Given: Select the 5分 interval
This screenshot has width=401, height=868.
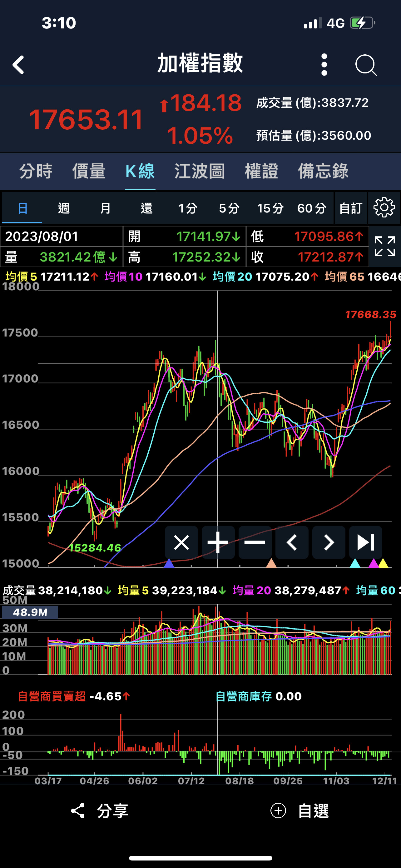Looking at the screenshot, I should (229, 208).
